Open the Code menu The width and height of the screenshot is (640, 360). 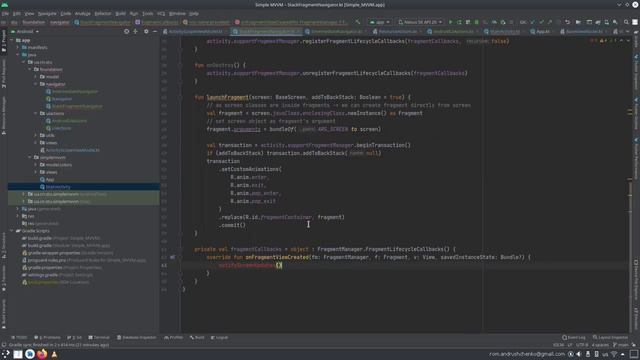(x=66, y=13)
